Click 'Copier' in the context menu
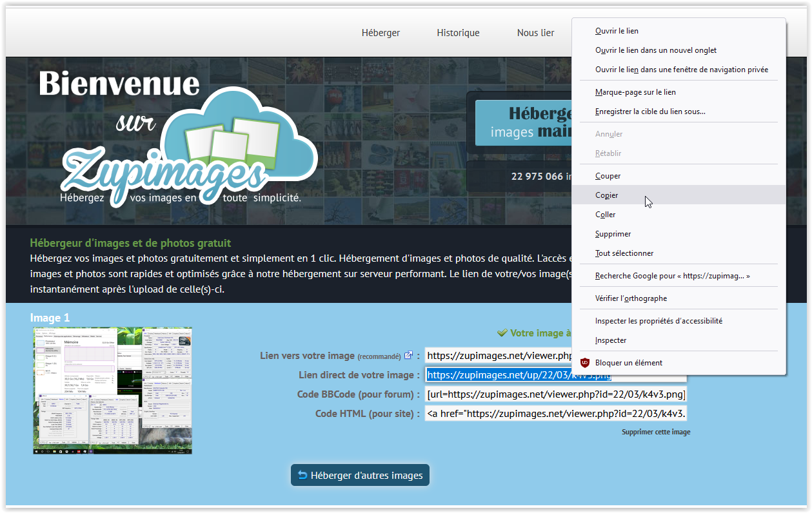 point(678,195)
